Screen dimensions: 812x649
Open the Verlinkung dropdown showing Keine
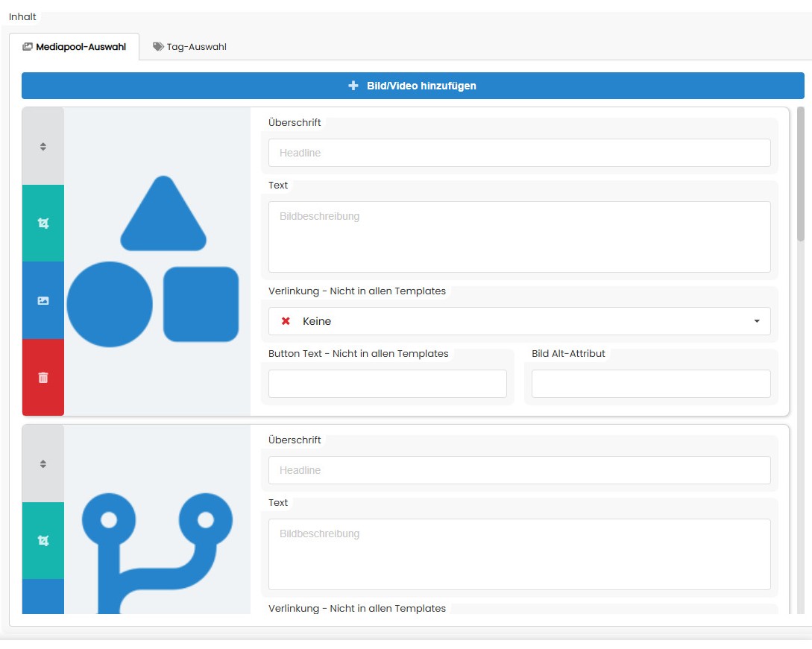(x=519, y=321)
